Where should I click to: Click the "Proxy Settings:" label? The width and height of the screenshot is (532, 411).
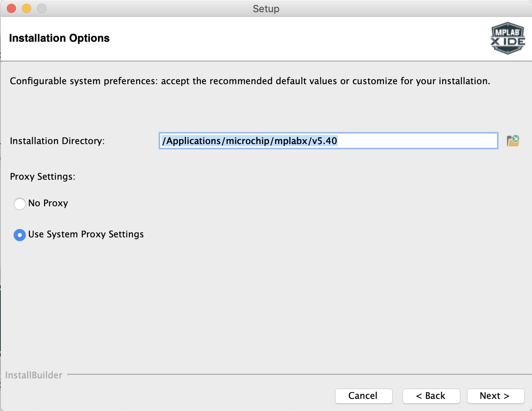pos(42,177)
